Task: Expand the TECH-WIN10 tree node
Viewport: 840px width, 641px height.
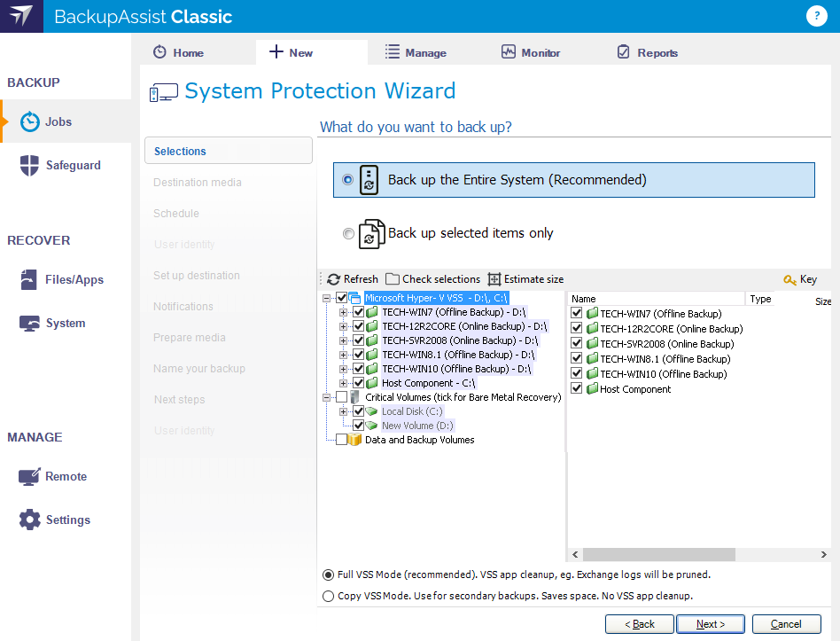Action: 344,369
